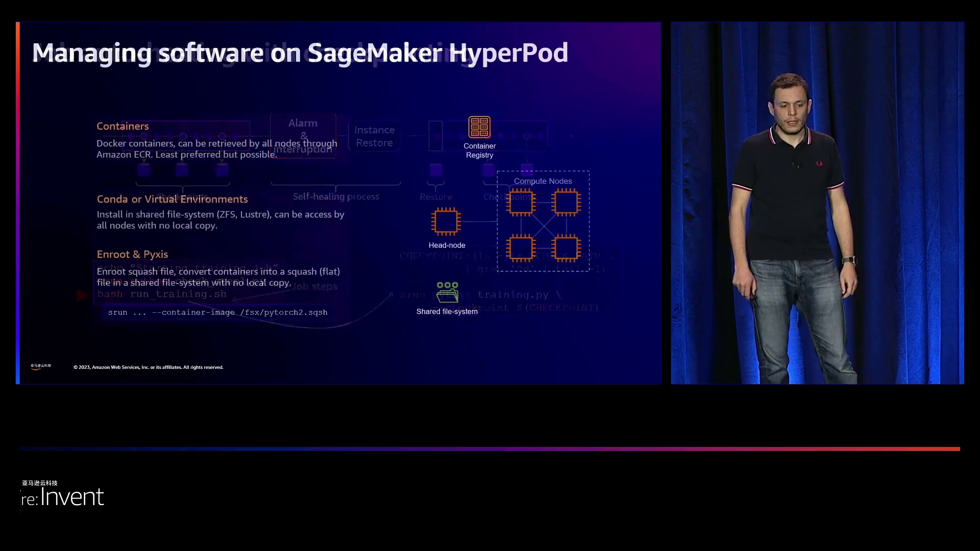Click the speaker video thumbnail

click(817, 203)
